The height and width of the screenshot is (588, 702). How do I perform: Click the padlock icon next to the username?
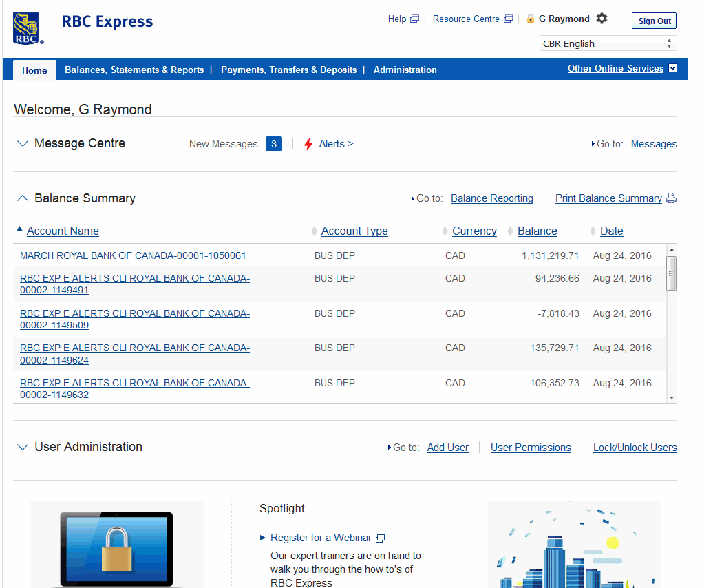tap(531, 19)
